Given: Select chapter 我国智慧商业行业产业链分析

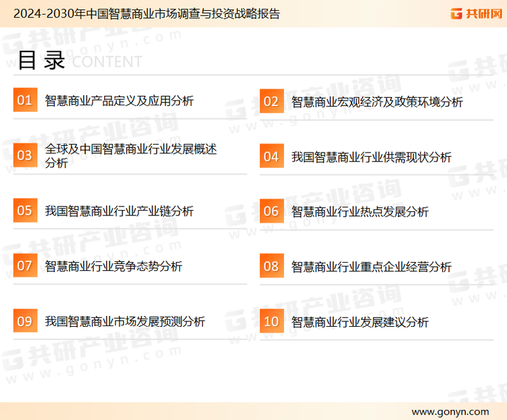Looking at the screenshot, I should [119, 211].
